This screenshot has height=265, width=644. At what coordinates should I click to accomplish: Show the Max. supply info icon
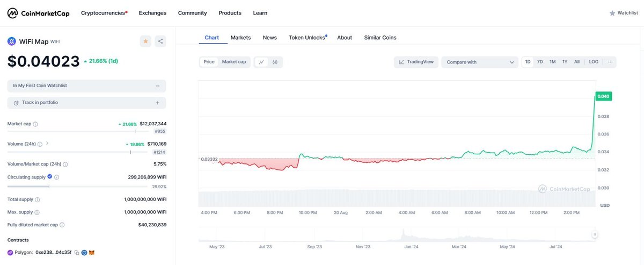point(37,212)
